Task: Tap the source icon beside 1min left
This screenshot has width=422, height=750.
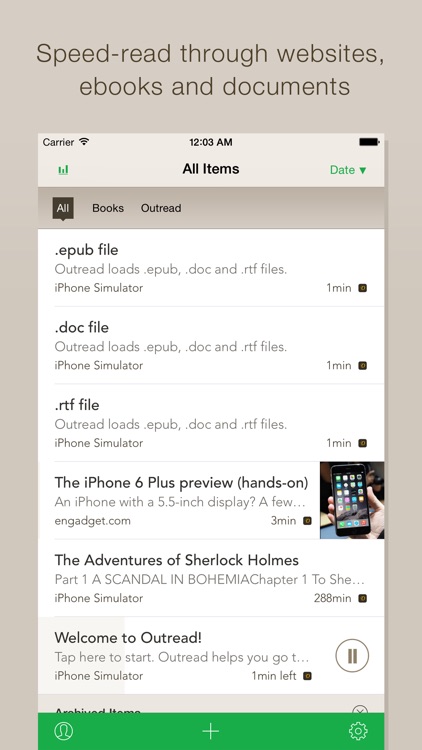Action: 307,676
